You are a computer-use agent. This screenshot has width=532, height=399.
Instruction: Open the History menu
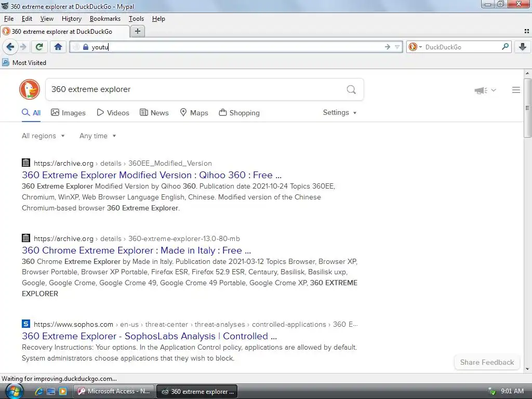[72, 19]
